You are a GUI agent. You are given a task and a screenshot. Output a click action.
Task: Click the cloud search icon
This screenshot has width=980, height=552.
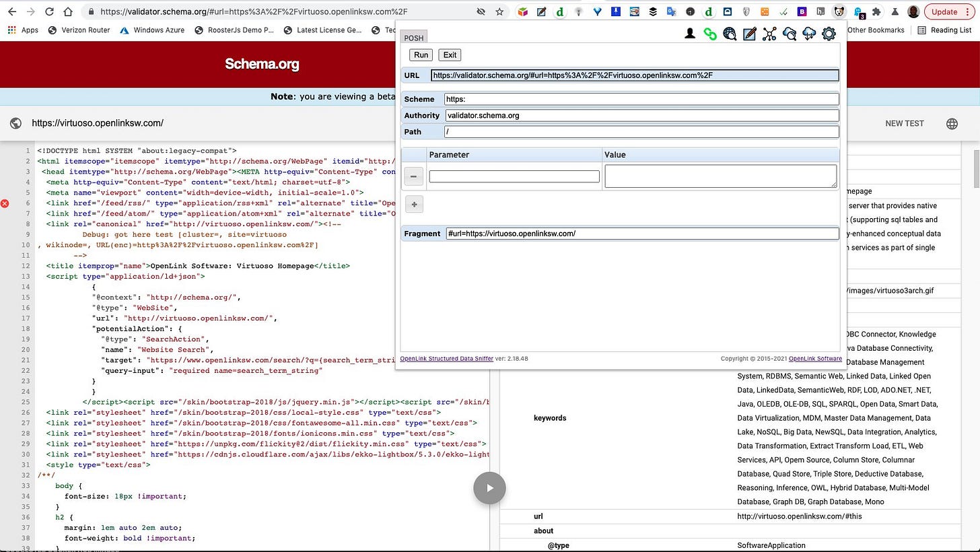coord(790,34)
